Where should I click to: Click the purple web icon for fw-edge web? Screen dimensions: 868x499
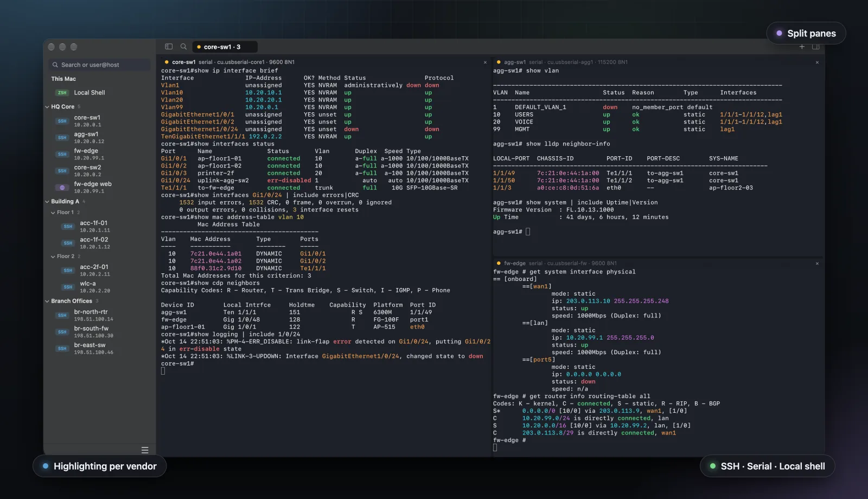[62, 188]
